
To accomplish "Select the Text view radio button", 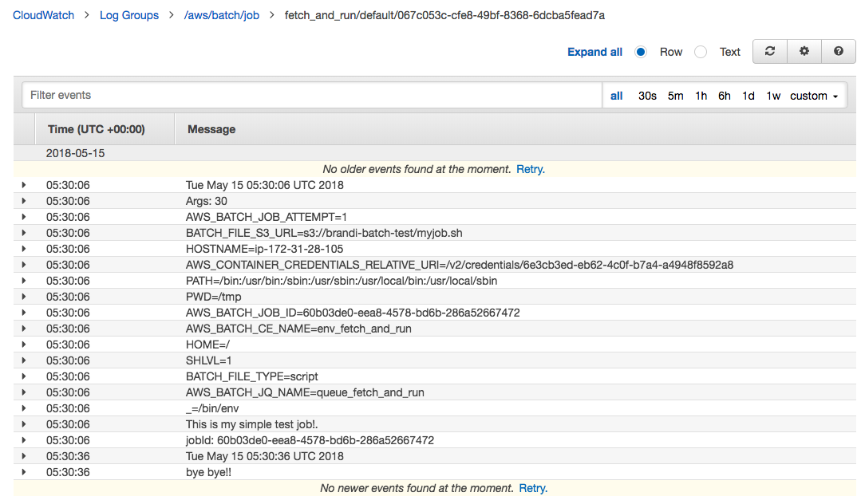I will tap(701, 52).
